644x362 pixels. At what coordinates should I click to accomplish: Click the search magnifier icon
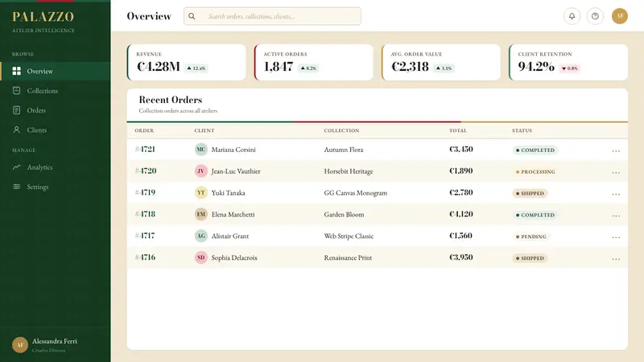point(192,16)
